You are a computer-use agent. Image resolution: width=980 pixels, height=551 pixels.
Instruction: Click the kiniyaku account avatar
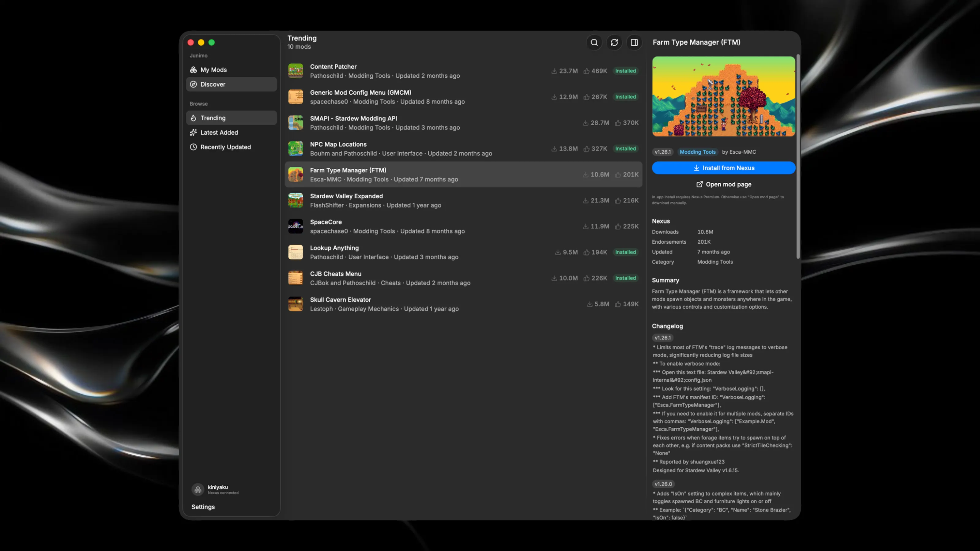[x=198, y=489]
